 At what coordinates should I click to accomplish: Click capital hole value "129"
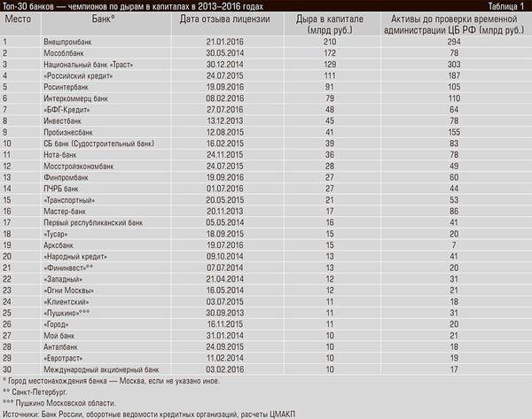330,65
